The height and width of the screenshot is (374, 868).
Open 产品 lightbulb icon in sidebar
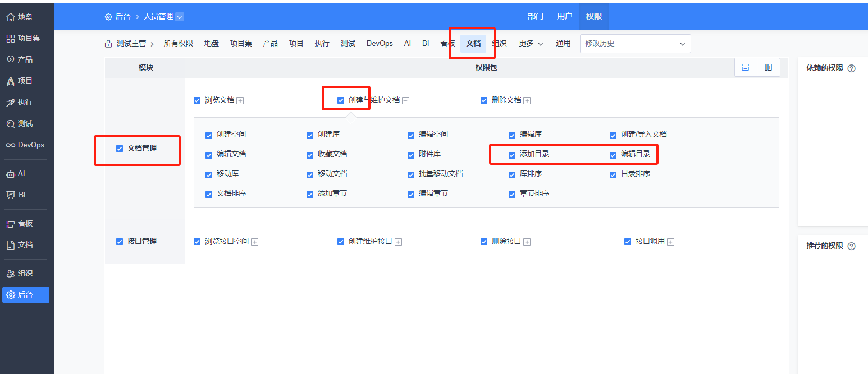click(x=10, y=60)
